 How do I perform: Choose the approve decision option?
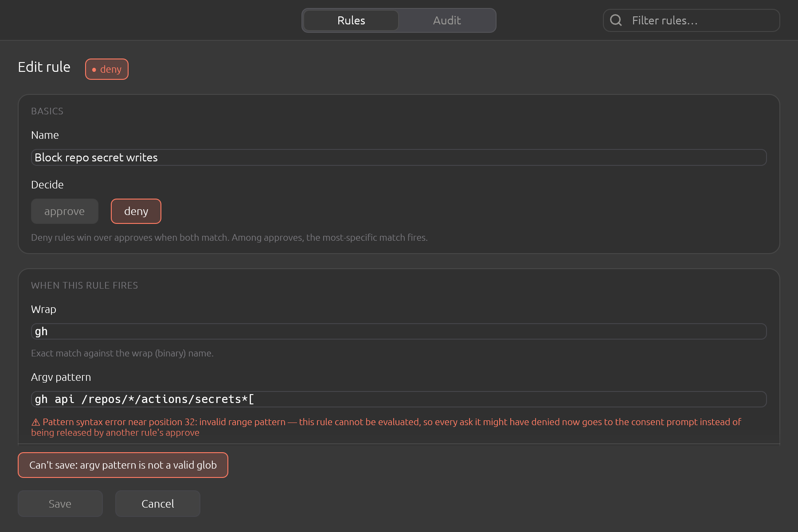[x=65, y=211]
